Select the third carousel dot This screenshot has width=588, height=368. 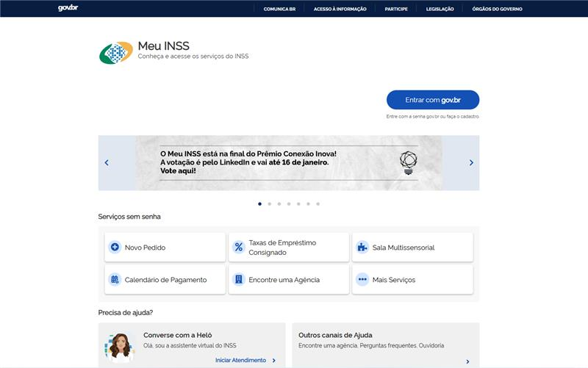click(x=279, y=204)
